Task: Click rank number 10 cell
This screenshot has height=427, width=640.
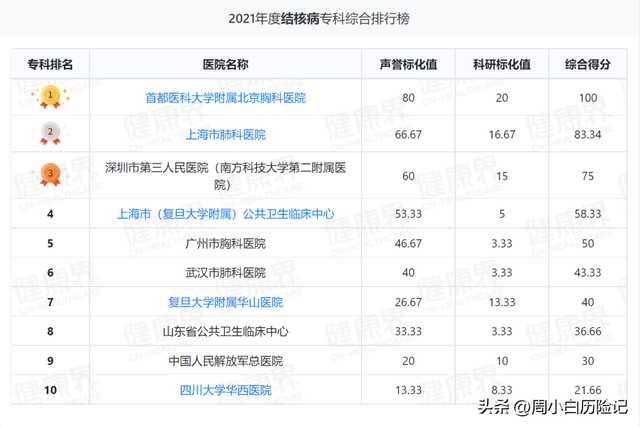Action: click(50, 390)
